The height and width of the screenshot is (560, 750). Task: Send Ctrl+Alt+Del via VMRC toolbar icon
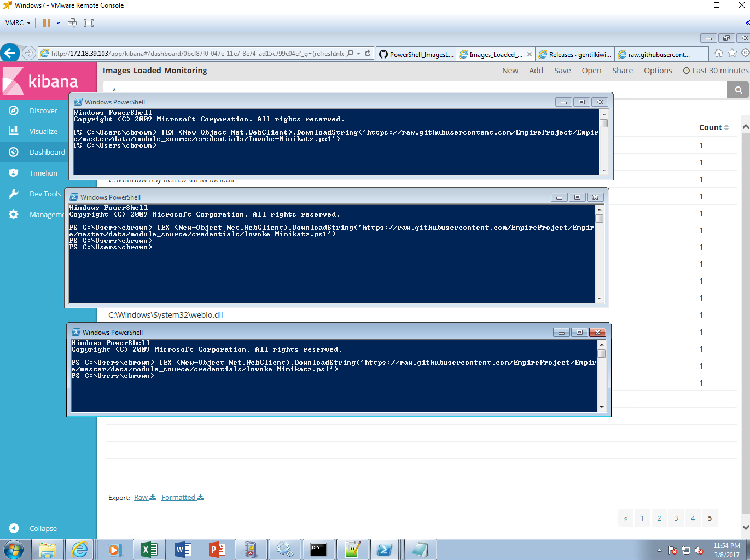[72, 23]
